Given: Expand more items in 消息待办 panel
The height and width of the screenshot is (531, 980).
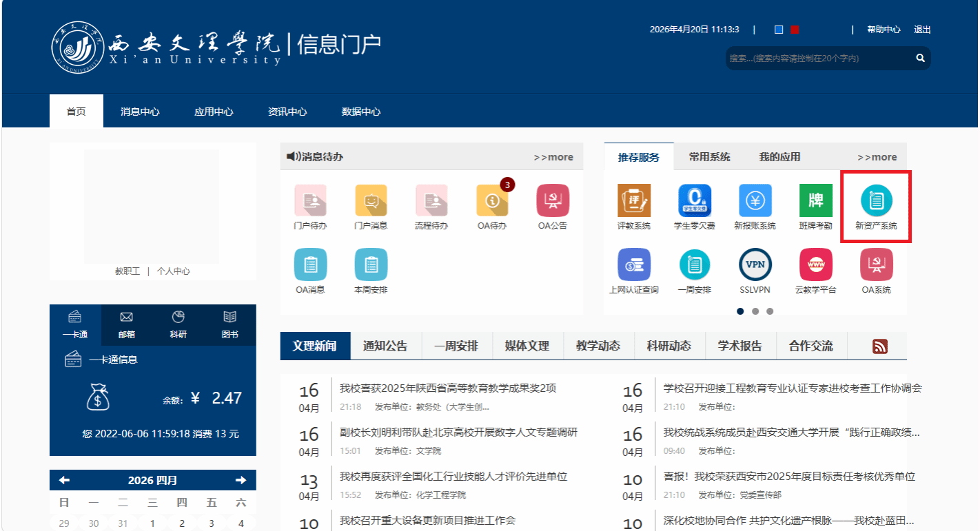Looking at the screenshot, I should pyautogui.click(x=553, y=157).
